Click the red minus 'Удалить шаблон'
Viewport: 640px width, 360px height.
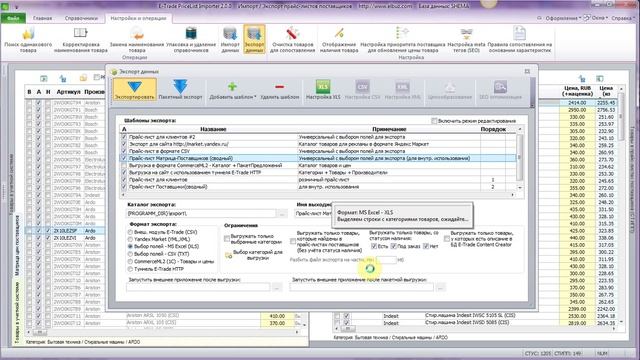pos(280,89)
